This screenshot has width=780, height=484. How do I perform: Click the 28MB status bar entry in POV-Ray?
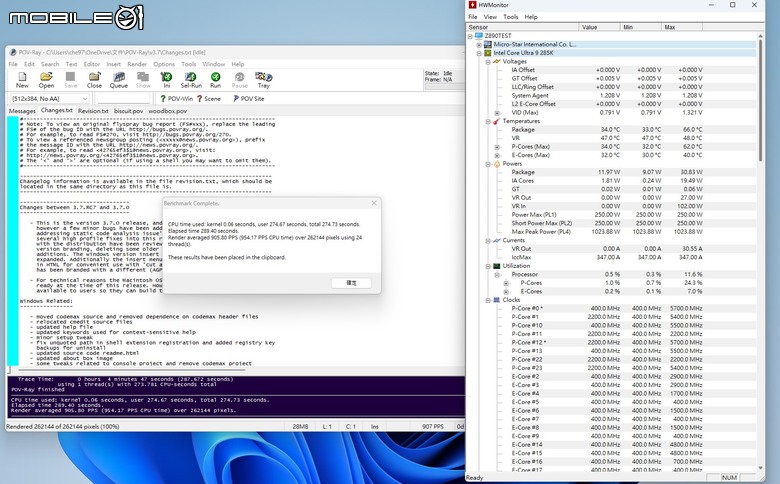300,426
